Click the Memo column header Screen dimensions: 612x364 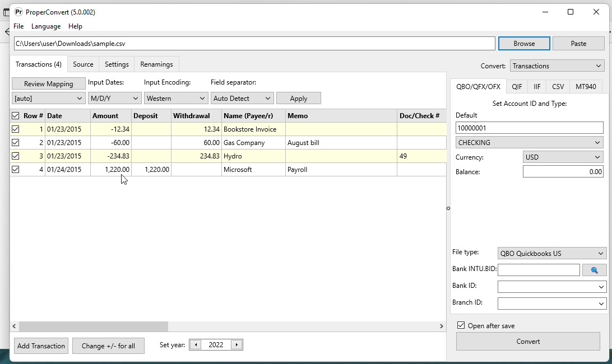coord(341,116)
